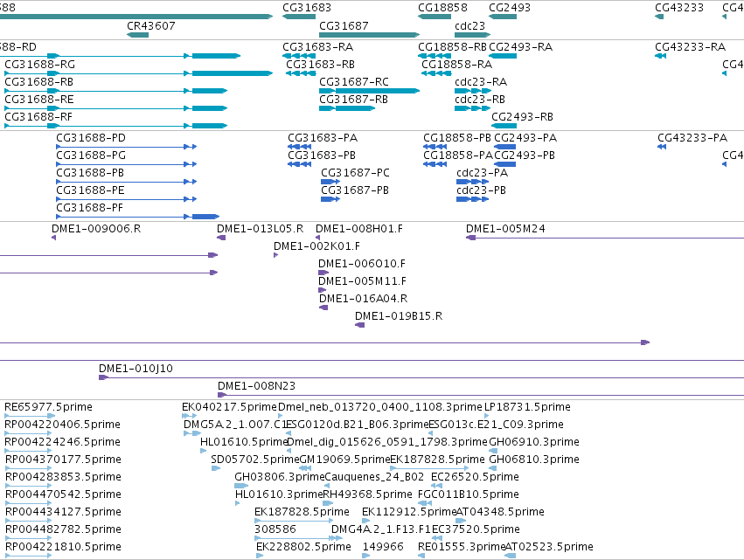This screenshot has width=744, height=560.
Task: Select protein CG31688-PD
Action: [91, 138]
